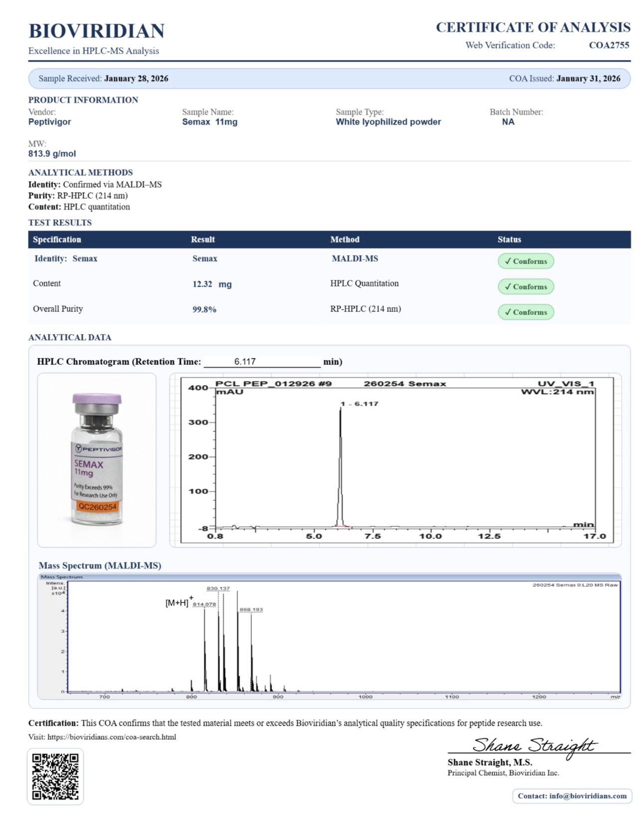Open the coa-search.html verification link
Screen dimensions: 644x825
[x=112, y=737]
